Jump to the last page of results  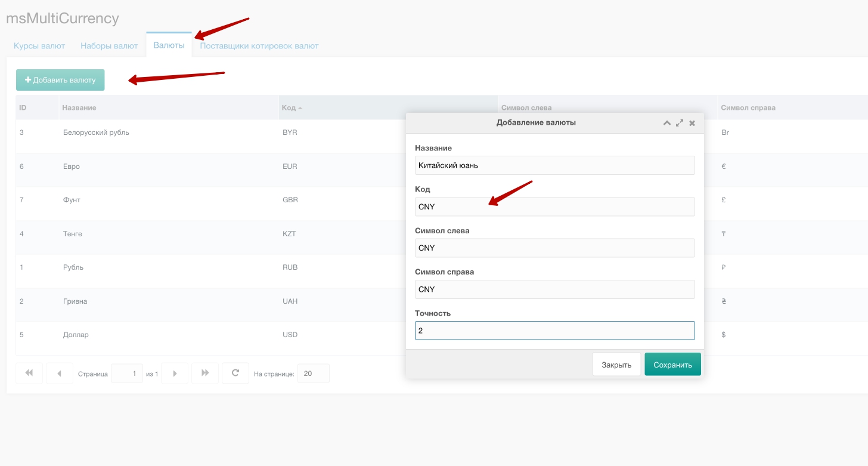click(x=205, y=373)
